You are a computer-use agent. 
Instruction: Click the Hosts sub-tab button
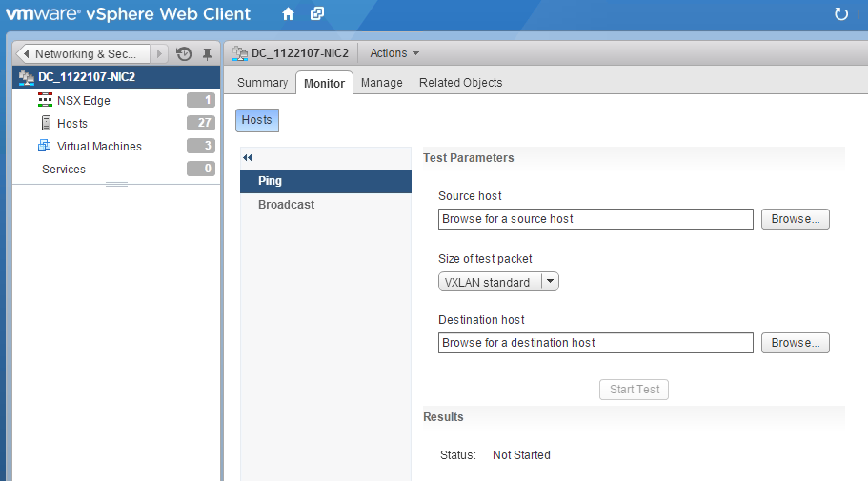[257, 120]
